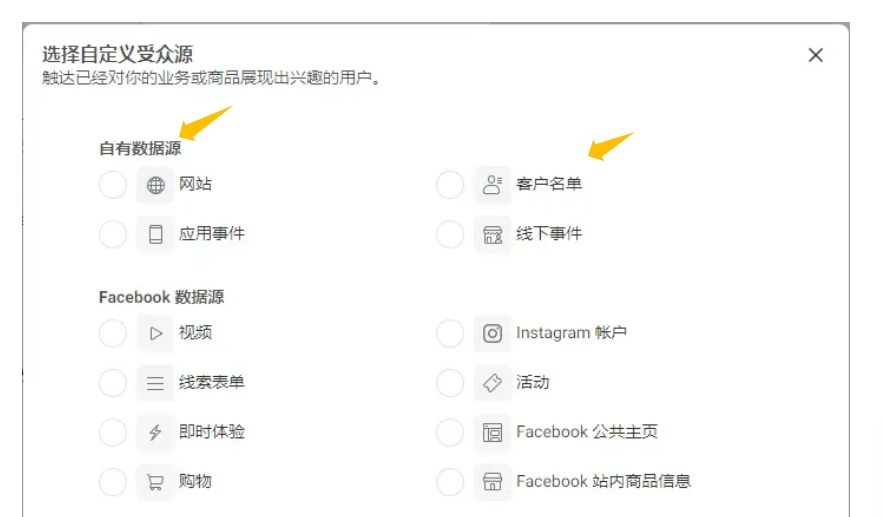Select the 网站 radio button
Screen dimensions: 883x517
click(x=113, y=185)
